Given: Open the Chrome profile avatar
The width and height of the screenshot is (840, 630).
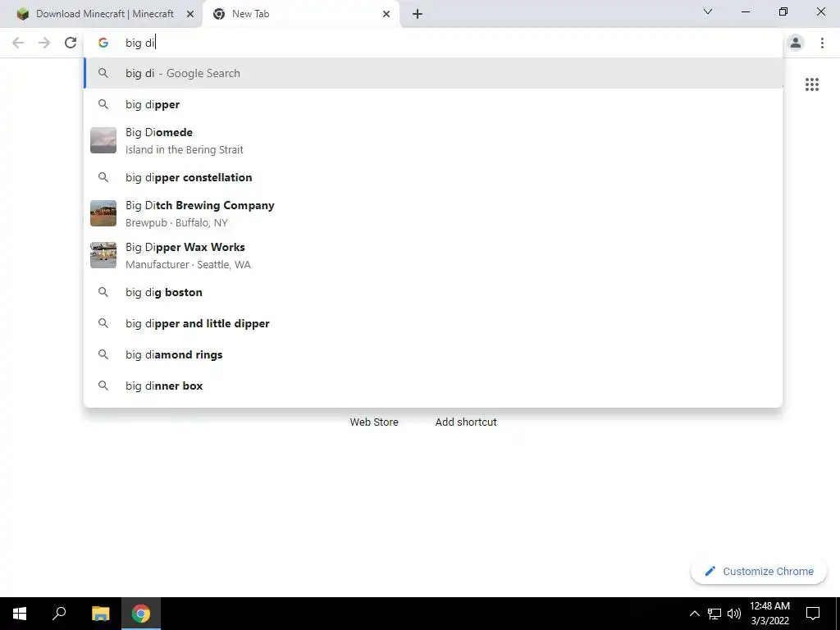Looking at the screenshot, I should 796,43.
